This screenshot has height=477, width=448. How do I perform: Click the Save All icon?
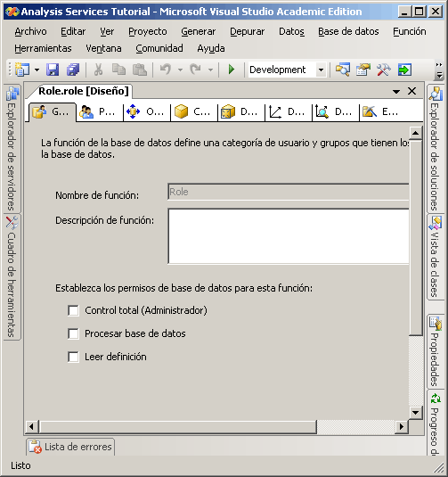(x=73, y=70)
